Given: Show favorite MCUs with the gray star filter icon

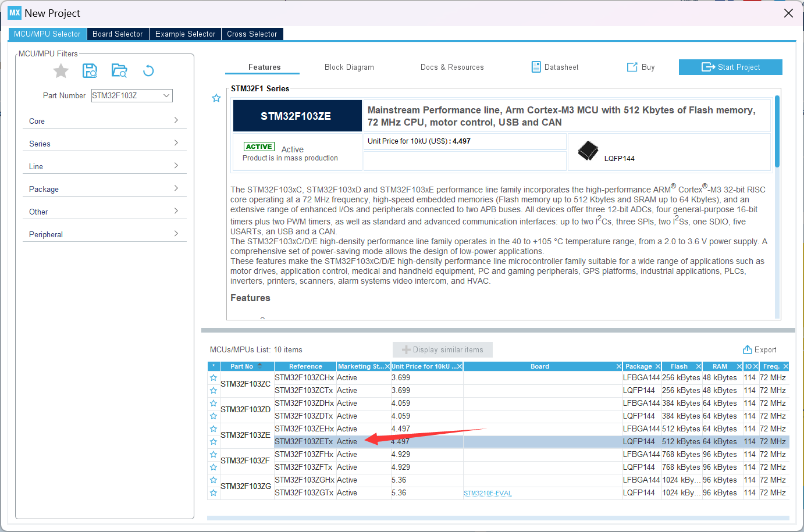Looking at the screenshot, I should click(61, 71).
